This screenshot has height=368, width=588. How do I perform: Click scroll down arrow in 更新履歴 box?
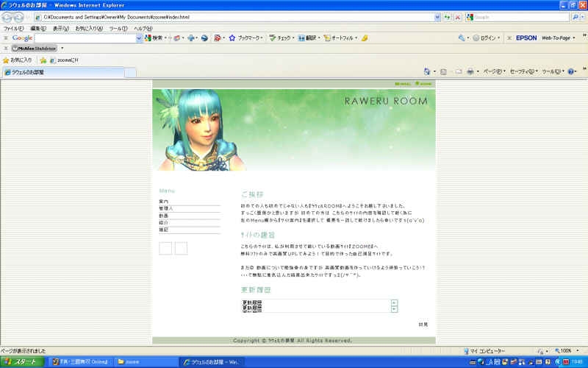click(x=394, y=309)
